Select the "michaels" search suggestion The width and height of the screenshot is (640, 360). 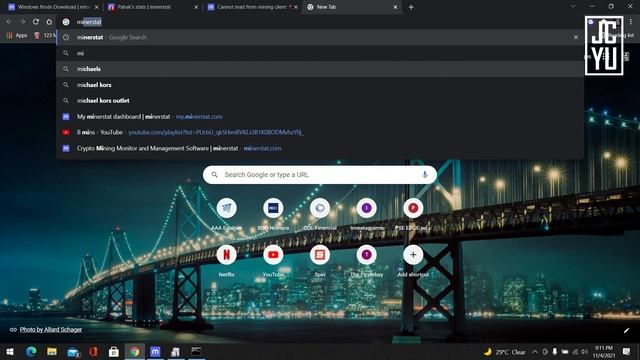[320, 69]
